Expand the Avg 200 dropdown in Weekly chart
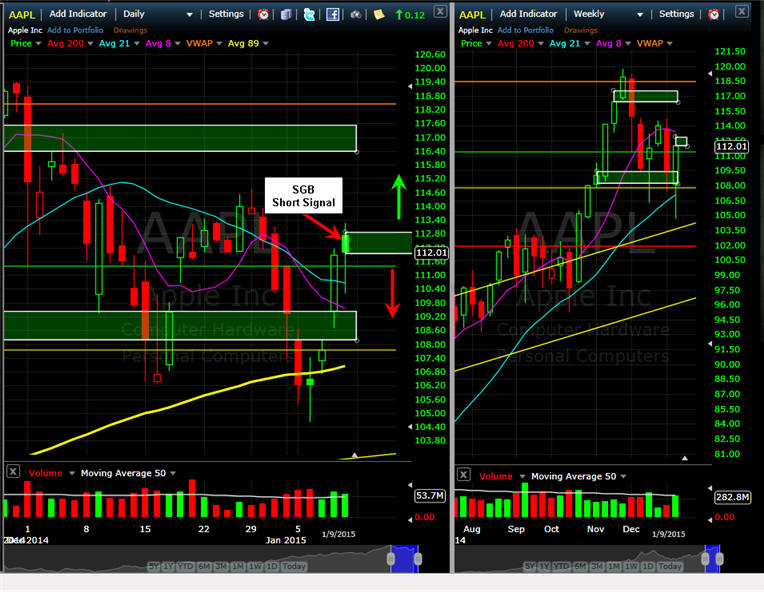This screenshot has height=592, width=764. tap(540, 44)
